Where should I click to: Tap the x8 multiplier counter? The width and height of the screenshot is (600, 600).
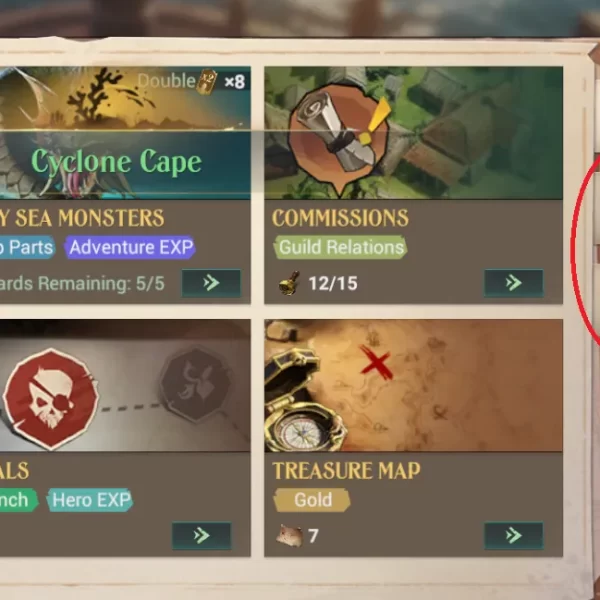pyautogui.click(x=235, y=82)
